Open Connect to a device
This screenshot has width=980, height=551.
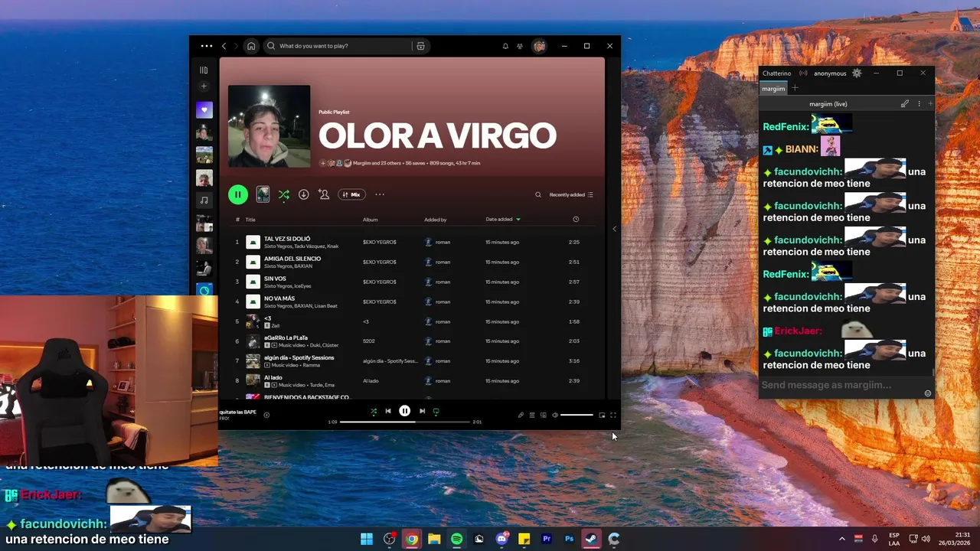[544, 415]
